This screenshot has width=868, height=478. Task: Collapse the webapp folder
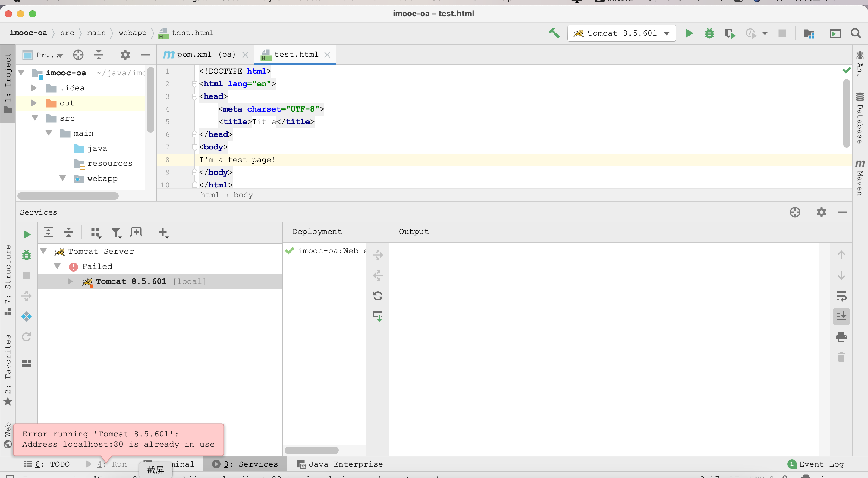coord(63,178)
